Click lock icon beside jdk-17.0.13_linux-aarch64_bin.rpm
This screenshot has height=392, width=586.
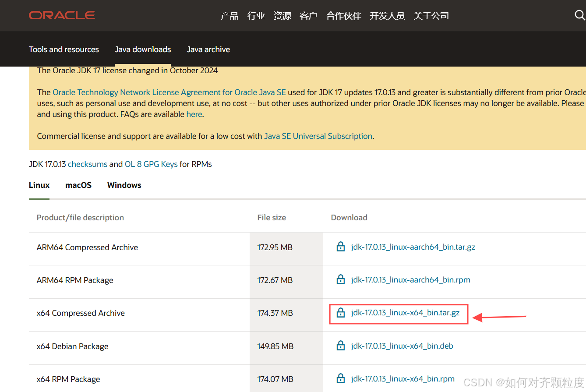(x=340, y=279)
